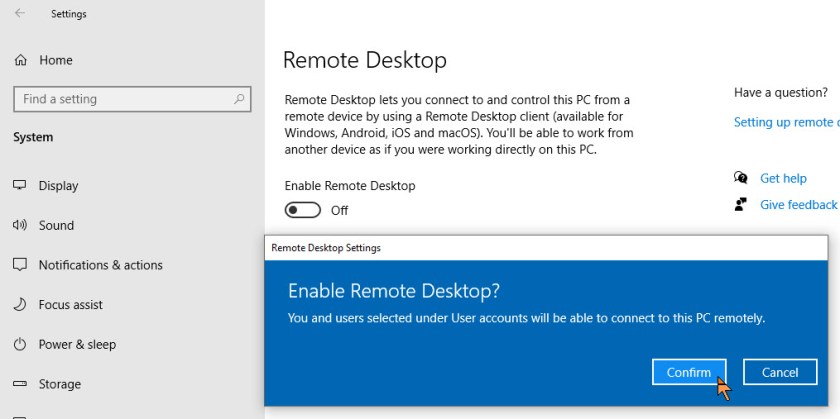Open the Give feedback link
The height and width of the screenshot is (419, 840).
(x=798, y=205)
